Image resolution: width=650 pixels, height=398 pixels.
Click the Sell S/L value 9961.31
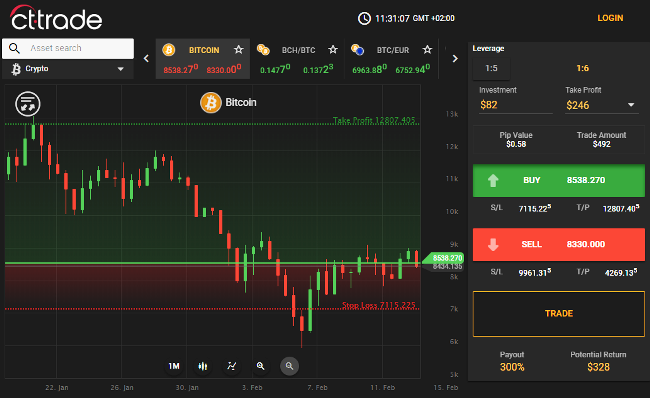(x=535, y=273)
